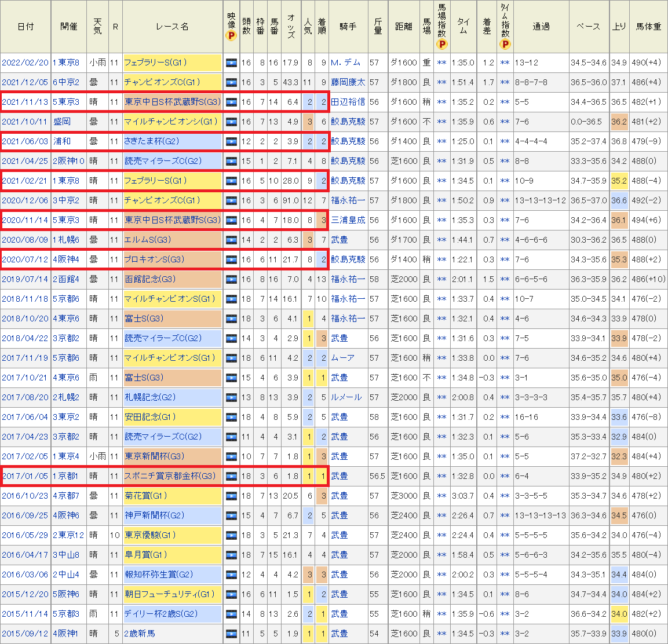Play video for 2021/02/21 フェブラリーS race
Image resolution: width=668 pixels, height=644 pixels.
pyautogui.click(x=231, y=181)
